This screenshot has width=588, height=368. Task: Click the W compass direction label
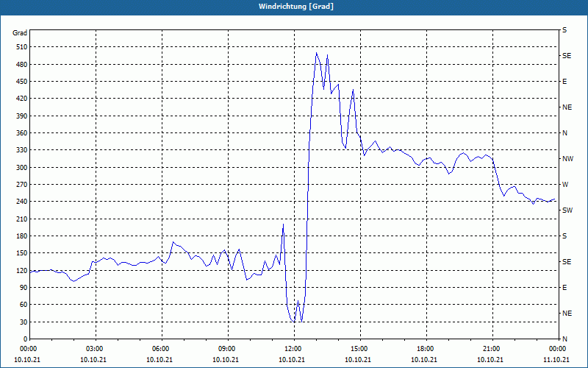tap(565, 185)
